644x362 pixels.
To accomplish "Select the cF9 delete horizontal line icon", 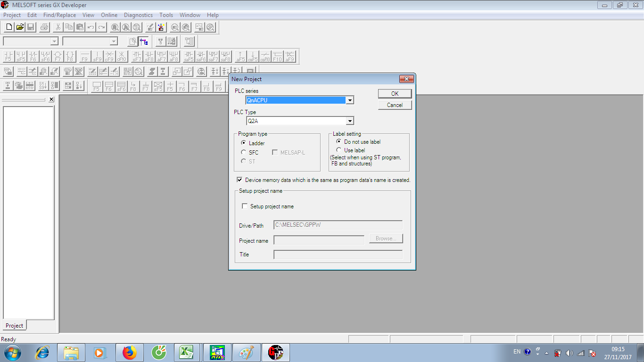I will click(x=109, y=57).
